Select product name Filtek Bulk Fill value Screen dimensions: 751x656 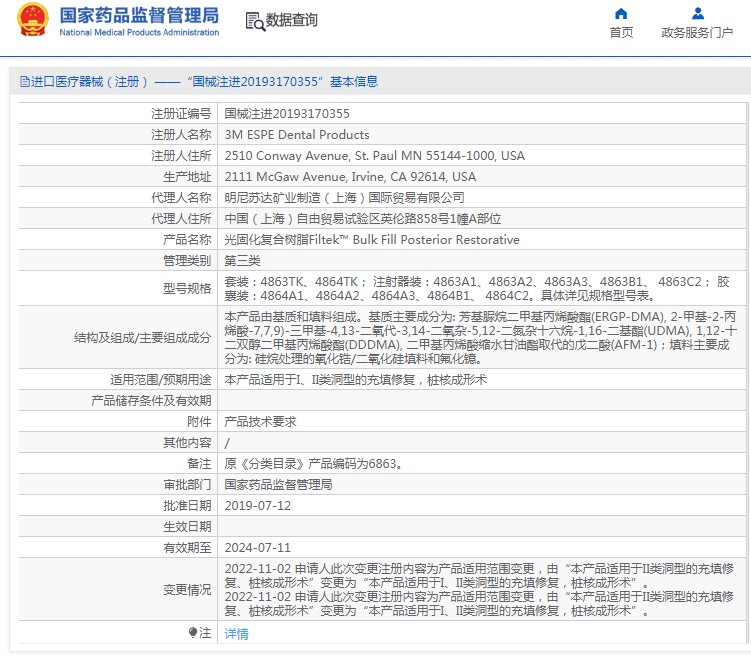tap(372, 240)
